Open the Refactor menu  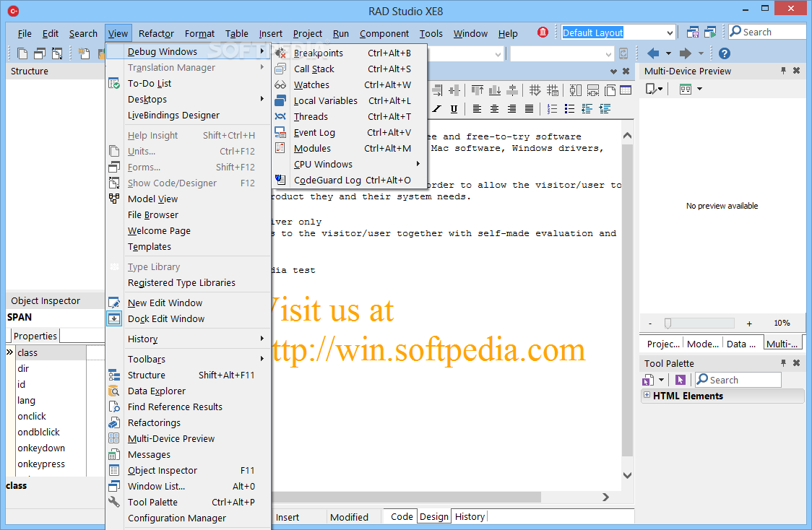click(x=156, y=34)
